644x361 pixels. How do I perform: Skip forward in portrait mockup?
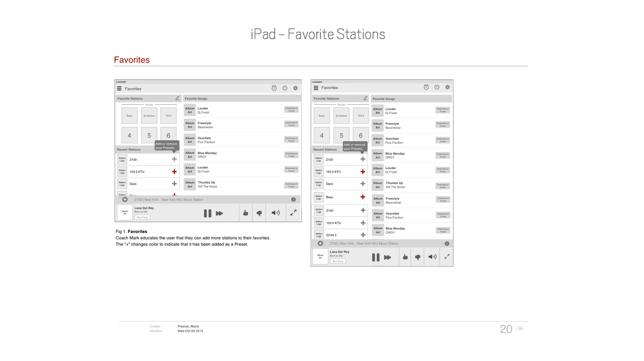tap(387, 257)
